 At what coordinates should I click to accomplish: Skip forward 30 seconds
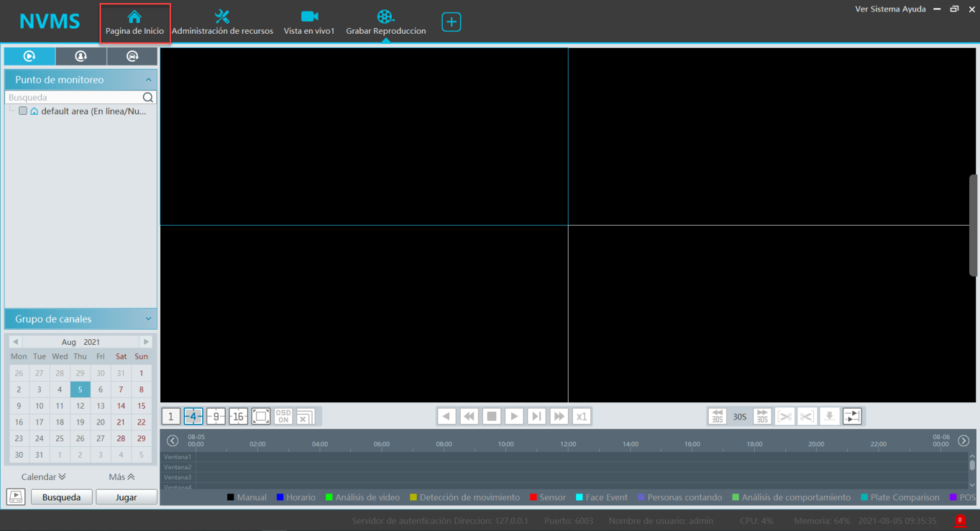pyautogui.click(x=762, y=416)
